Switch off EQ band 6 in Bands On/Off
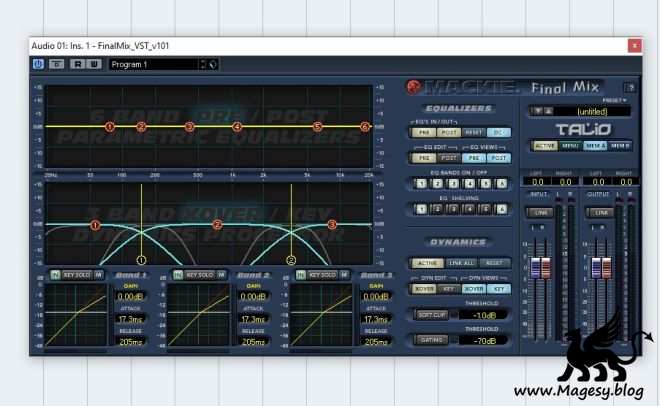The width and height of the screenshot is (660, 406). click(x=501, y=183)
